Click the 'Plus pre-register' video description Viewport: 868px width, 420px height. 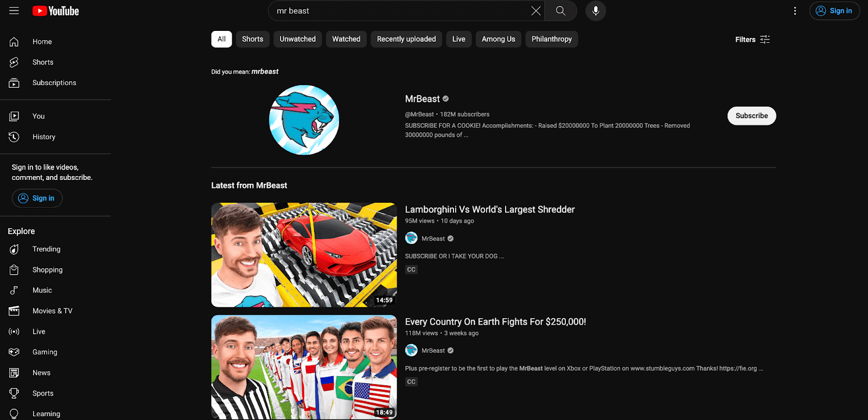tap(584, 369)
